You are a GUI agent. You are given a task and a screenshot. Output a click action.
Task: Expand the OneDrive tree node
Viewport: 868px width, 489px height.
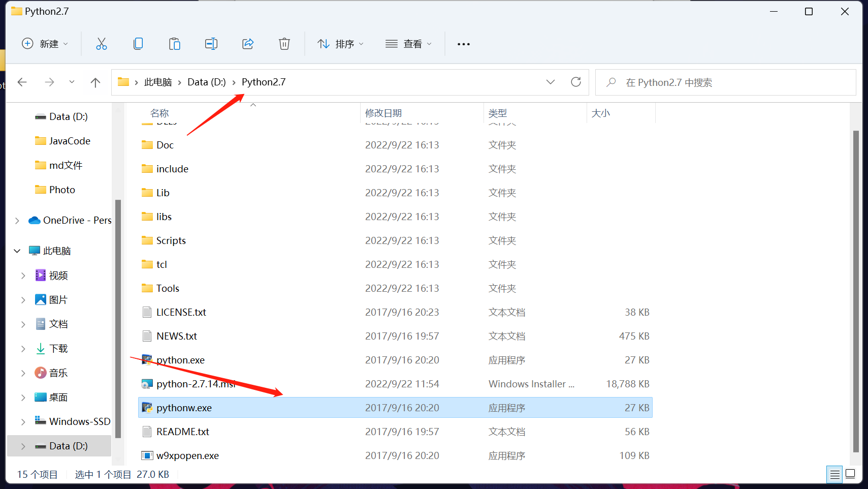pos(17,220)
